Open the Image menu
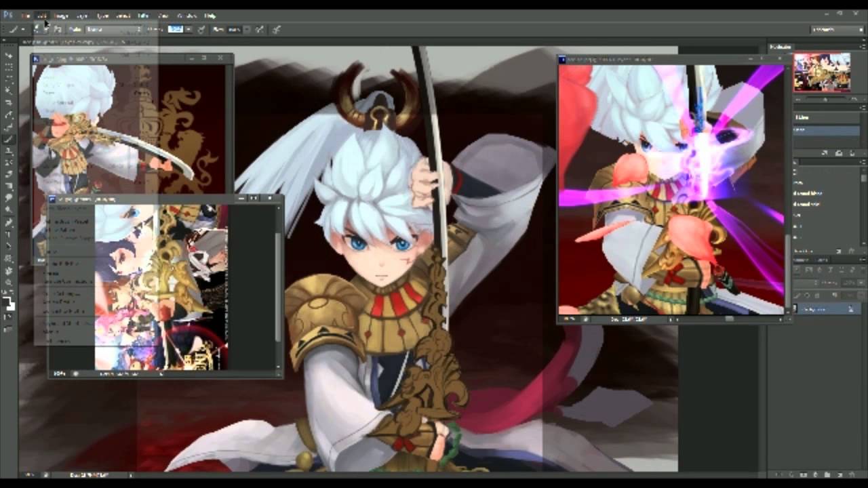This screenshot has height=488, width=868. (61, 15)
